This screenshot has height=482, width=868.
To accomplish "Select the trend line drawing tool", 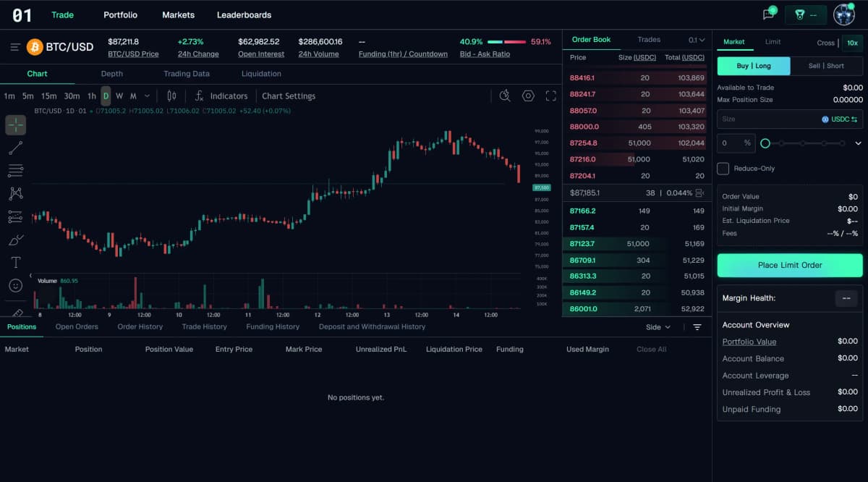I will click(16, 148).
